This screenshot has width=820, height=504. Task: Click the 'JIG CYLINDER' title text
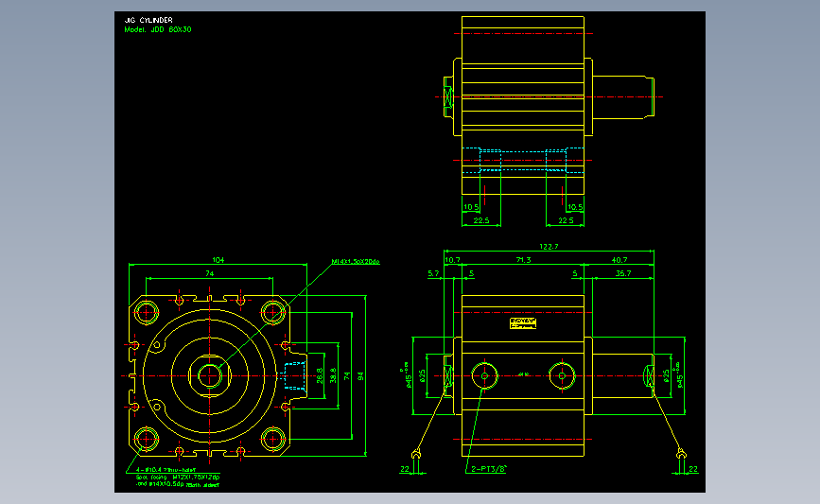point(148,20)
